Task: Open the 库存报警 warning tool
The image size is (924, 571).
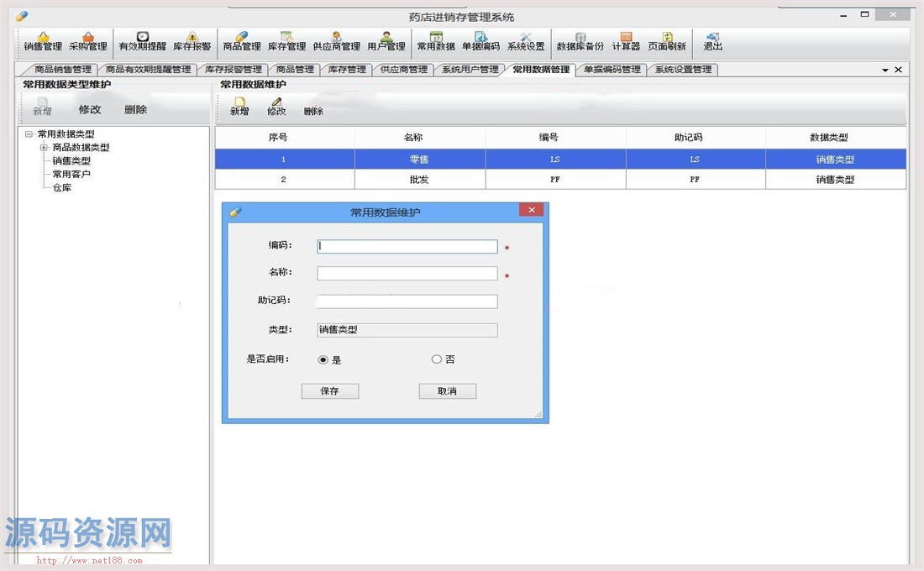Action: (192, 40)
